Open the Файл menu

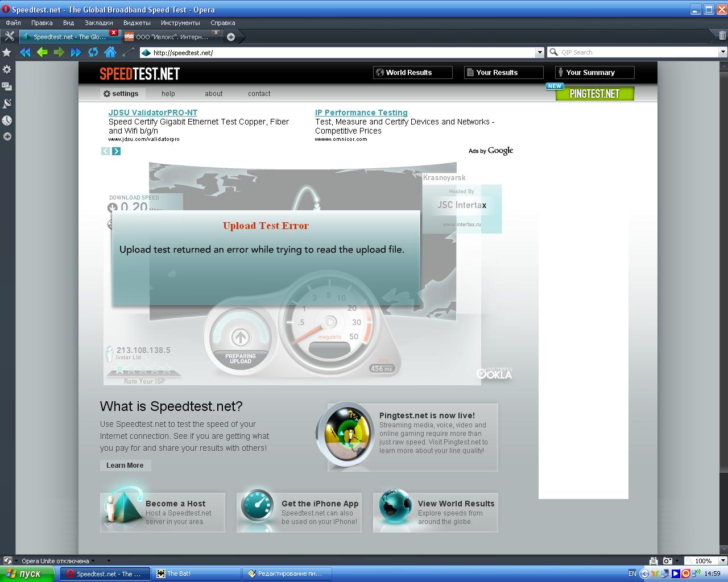(x=13, y=23)
